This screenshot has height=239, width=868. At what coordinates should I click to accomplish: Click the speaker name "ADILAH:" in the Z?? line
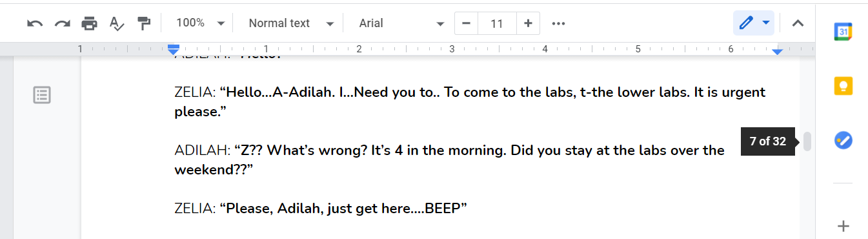coord(203,151)
